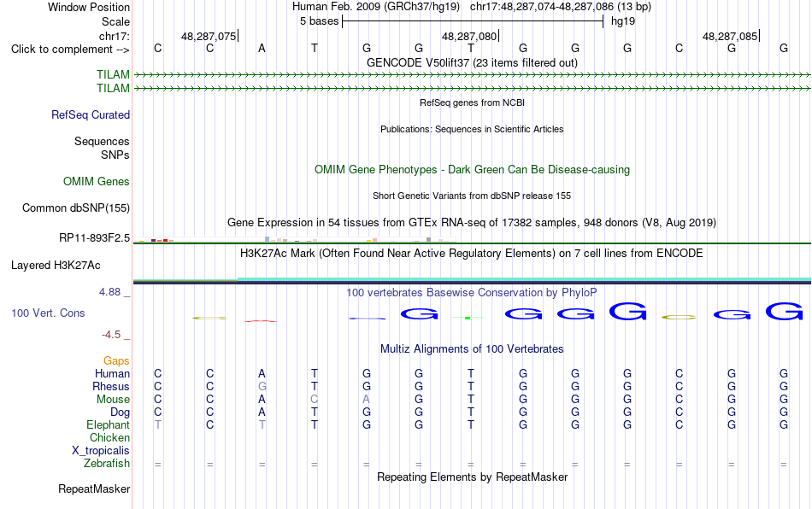
Task: Click the teal H3K27Ac signal bar
Action: click(x=524, y=279)
